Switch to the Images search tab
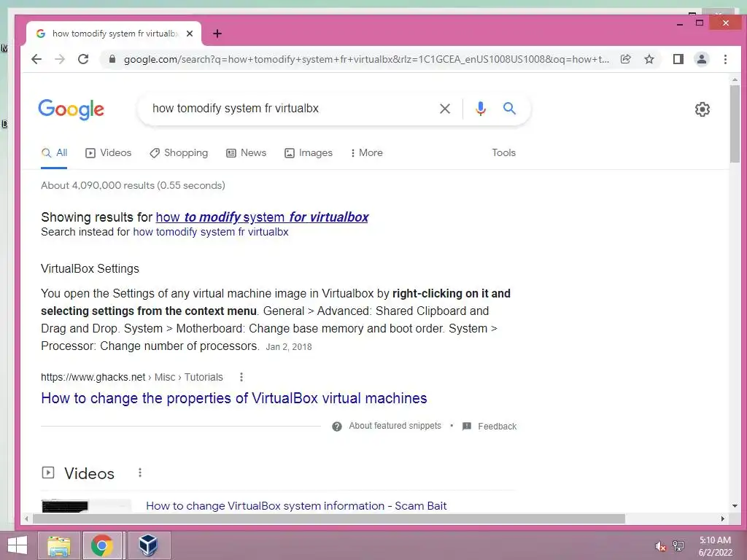This screenshot has height=560, width=747. (x=309, y=153)
